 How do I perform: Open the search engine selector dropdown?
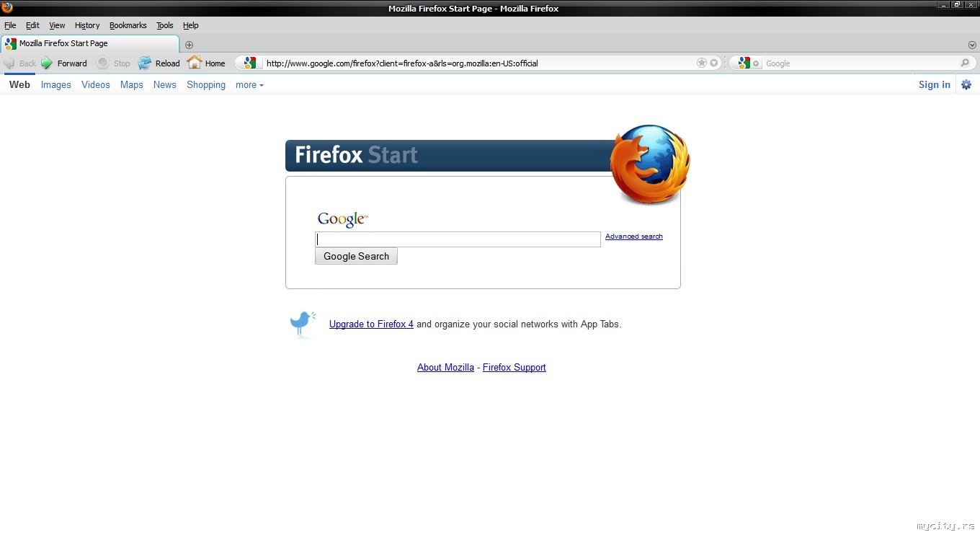point(748,63)
